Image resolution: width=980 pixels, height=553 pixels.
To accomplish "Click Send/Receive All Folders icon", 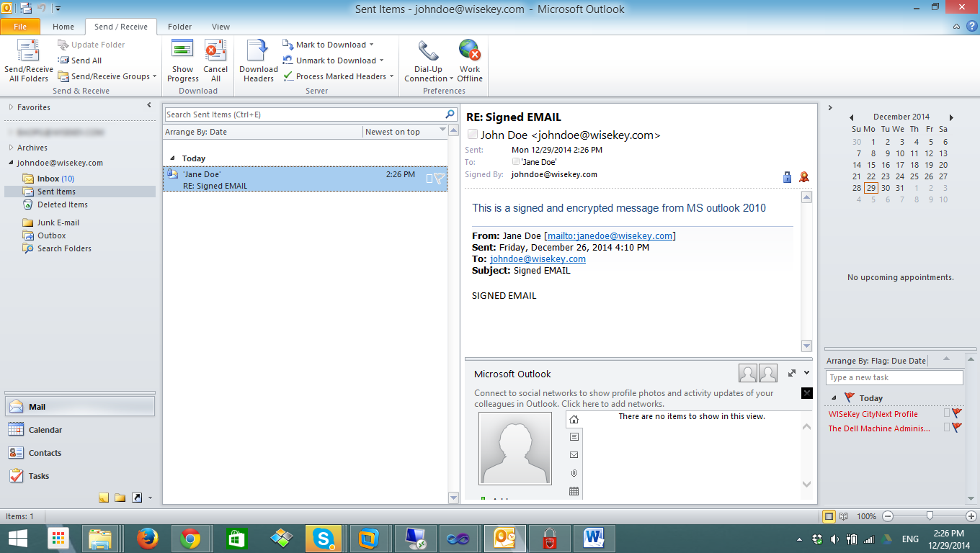I will (x=29, y=50).
